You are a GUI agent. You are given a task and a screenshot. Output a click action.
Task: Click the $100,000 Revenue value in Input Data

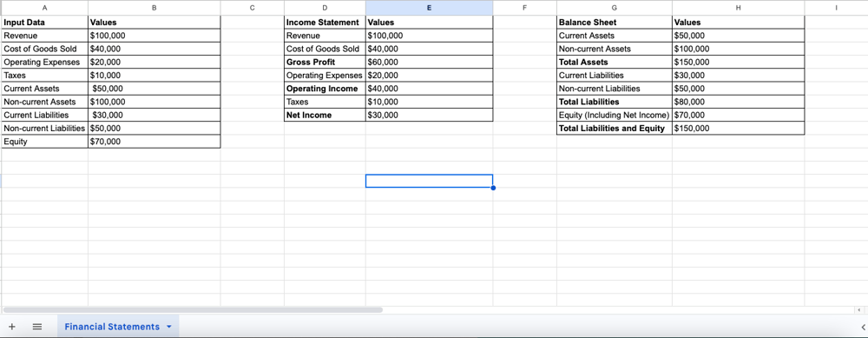(154, 36)
